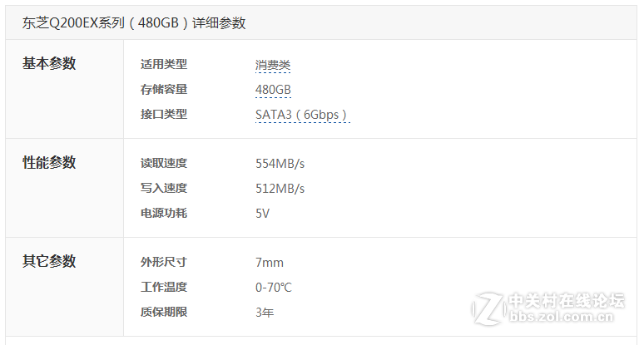Screen dimensions: 644x345
Task: Click the bbs.zol.com.cn watermark text
Action: (x=561, y=317)
